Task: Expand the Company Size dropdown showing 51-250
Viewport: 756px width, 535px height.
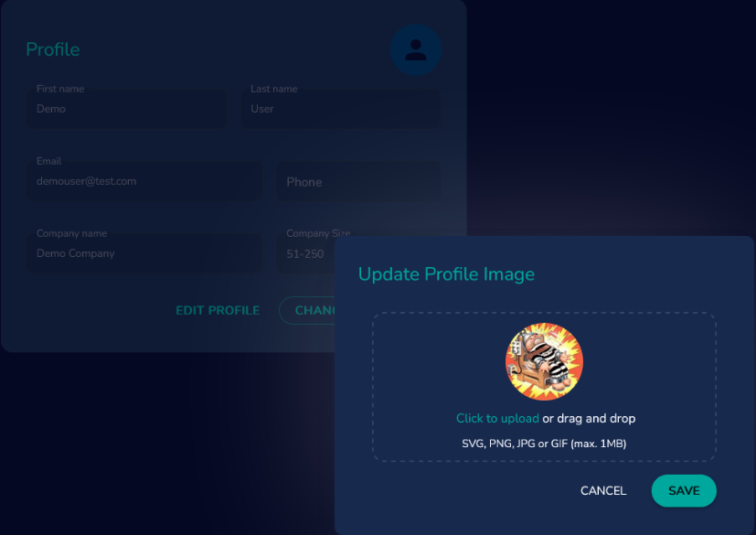Action: (305, 253)
